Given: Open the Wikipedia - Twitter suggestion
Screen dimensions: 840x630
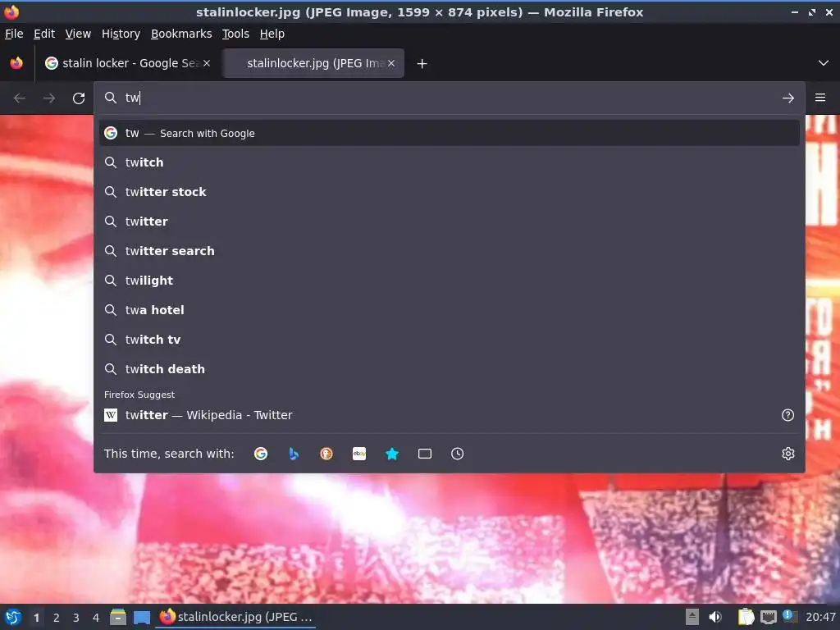Looking at the screenshot, I should pyautogui.click(x=449, y=415).
